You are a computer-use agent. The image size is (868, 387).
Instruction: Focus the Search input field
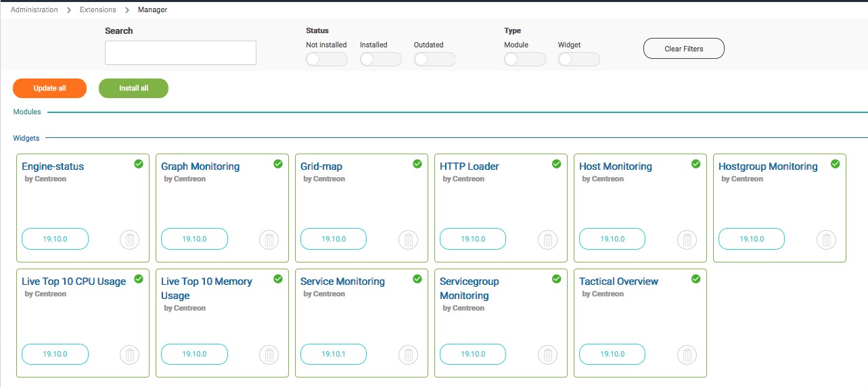click(x=181, y=53)
